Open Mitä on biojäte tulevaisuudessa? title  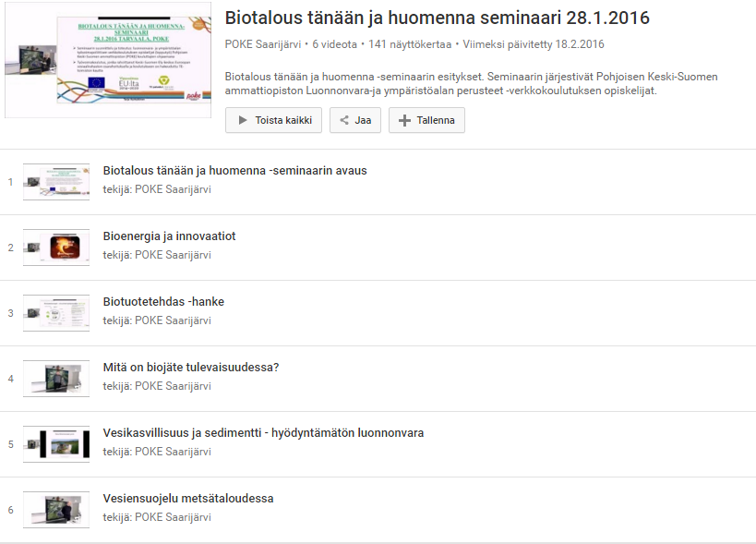190,368
